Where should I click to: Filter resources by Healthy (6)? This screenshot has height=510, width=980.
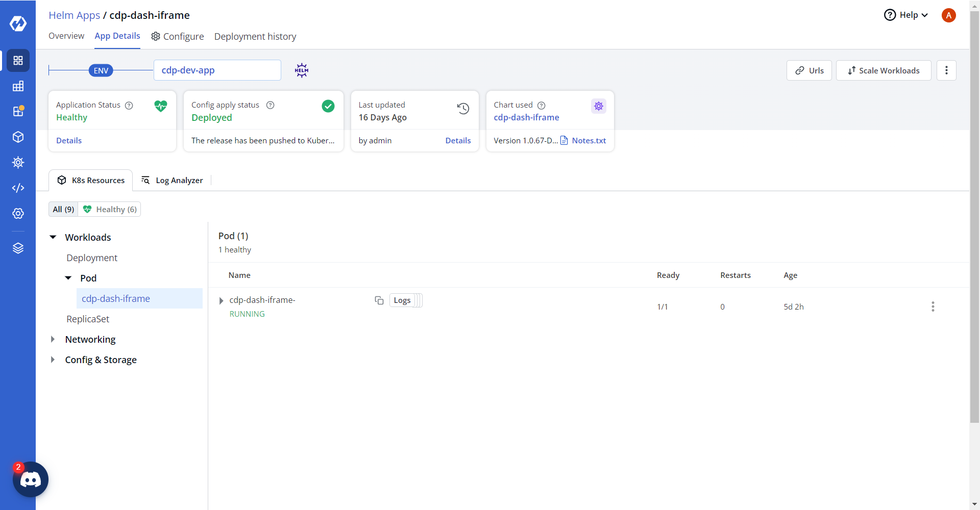pos(110,210)
